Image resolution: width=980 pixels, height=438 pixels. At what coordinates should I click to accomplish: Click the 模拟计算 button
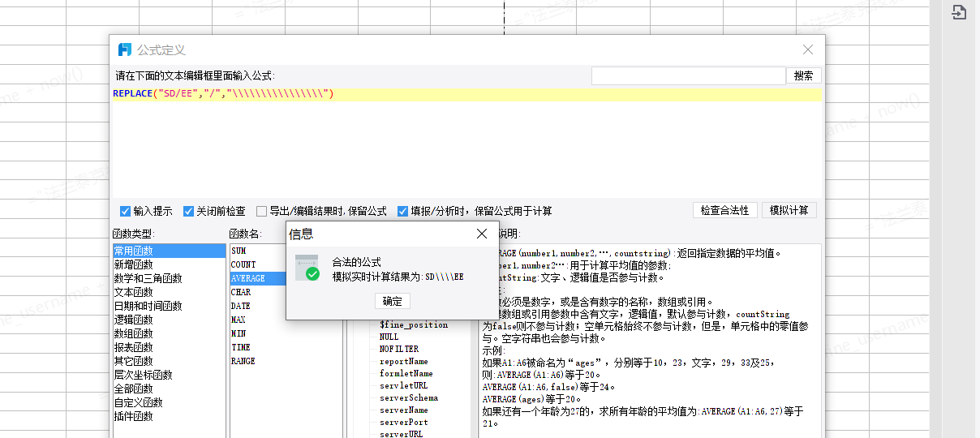click(789, 210)
